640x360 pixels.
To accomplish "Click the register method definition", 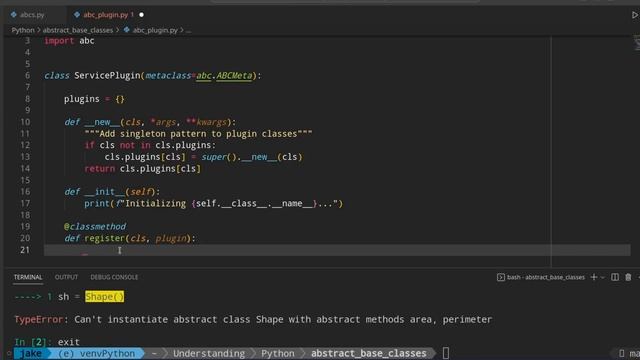I will pyautogui.click(x=130, y=238).
